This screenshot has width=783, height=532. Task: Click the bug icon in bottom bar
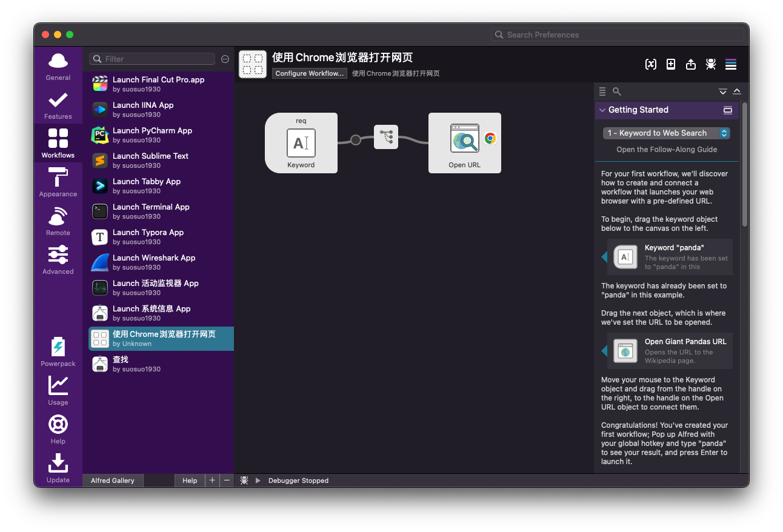pyautogui.click(x=244, y=480)
